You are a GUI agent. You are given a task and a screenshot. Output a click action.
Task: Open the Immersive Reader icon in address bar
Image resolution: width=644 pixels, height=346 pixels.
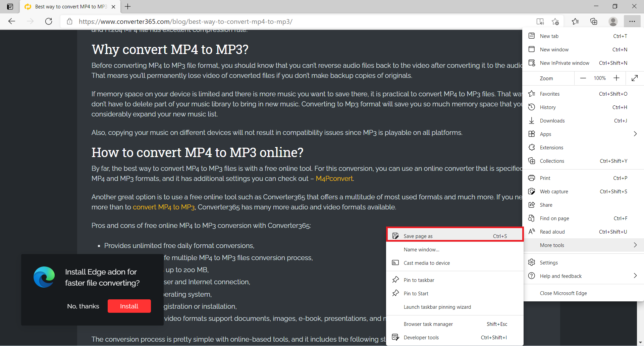pos(540,21)
